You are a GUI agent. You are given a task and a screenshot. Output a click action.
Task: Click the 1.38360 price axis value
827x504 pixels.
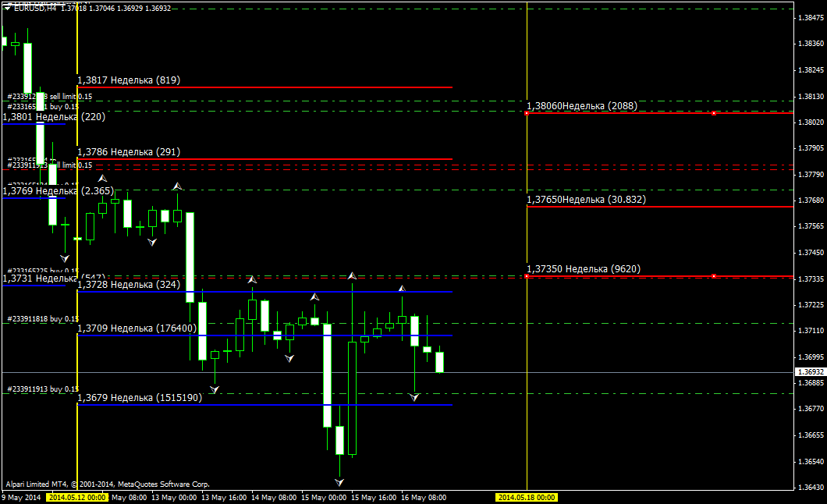coord(811,44)
